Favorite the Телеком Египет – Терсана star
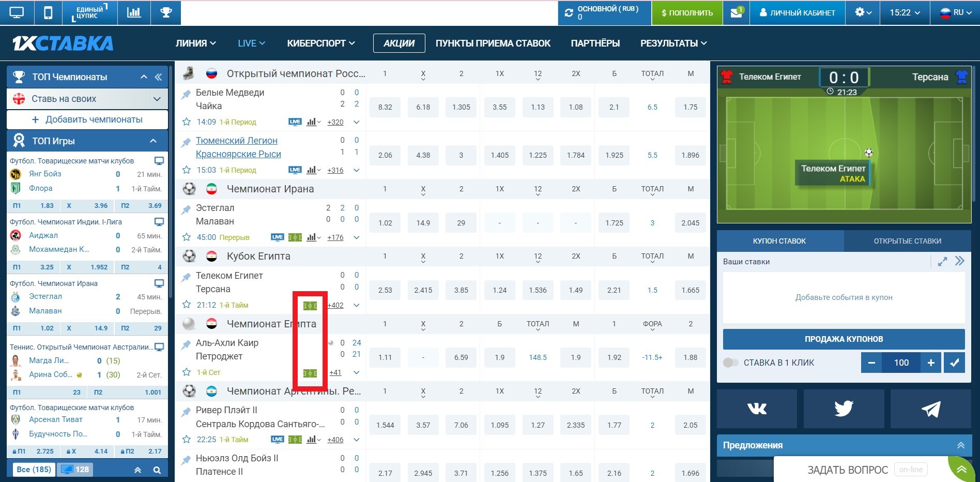 (x=187, y=305)
